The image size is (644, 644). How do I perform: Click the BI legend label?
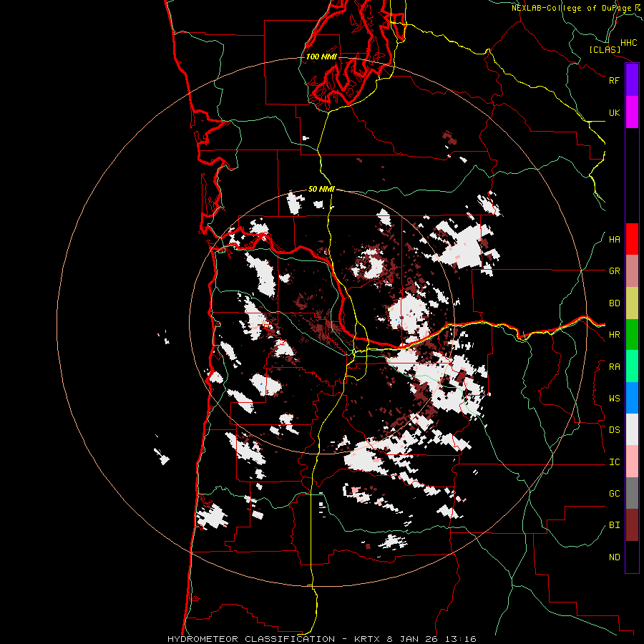(614, 525)
